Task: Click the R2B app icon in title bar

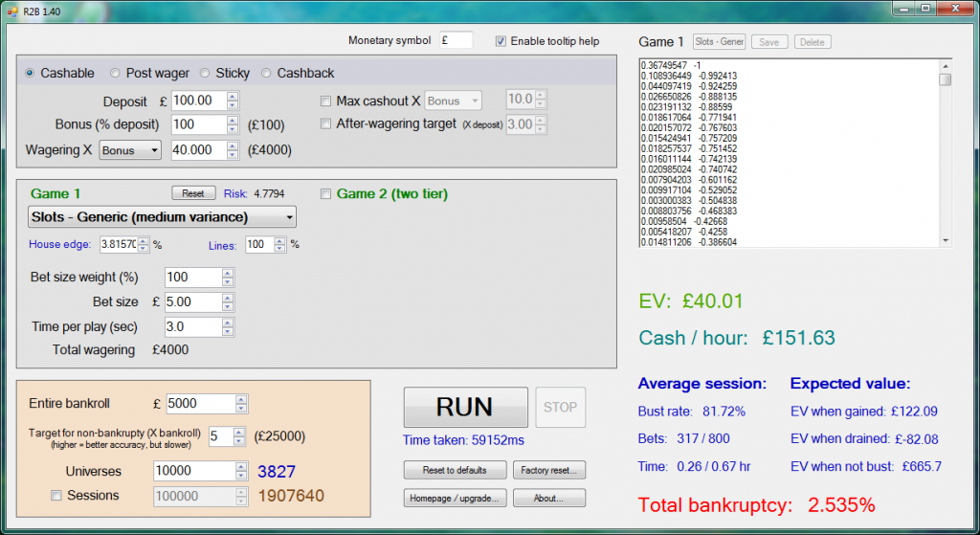Action: click(11, 11)
